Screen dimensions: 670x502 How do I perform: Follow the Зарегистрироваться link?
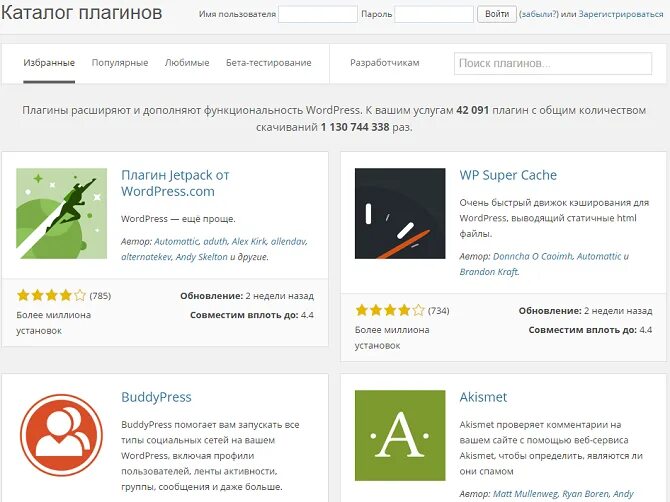click(x=621, y=14)
